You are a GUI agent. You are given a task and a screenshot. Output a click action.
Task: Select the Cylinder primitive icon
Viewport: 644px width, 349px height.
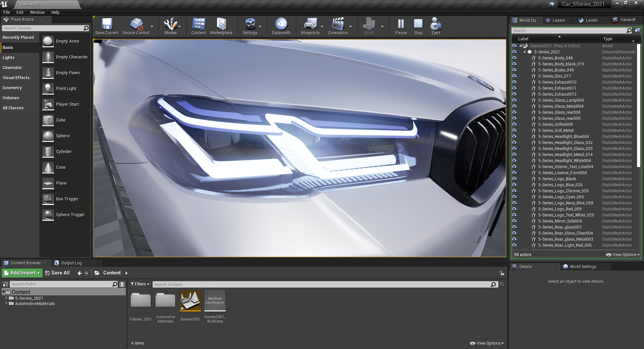pos(48,151)
